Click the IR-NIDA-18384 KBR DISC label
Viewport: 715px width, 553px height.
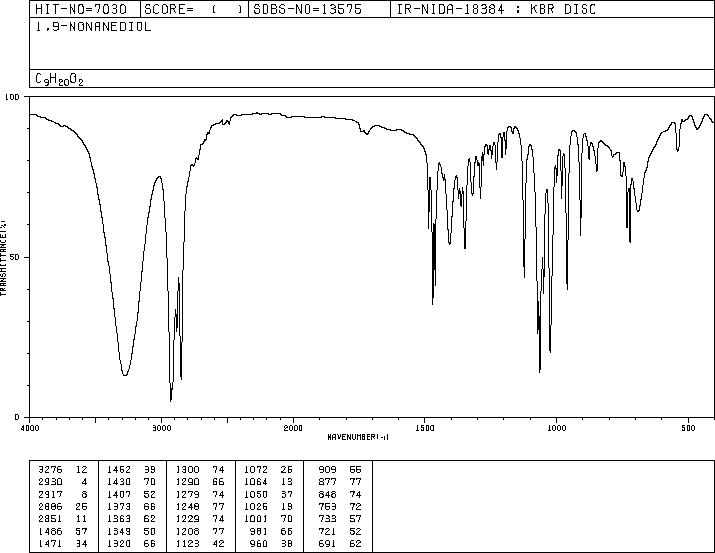click(x=496, y=9)
